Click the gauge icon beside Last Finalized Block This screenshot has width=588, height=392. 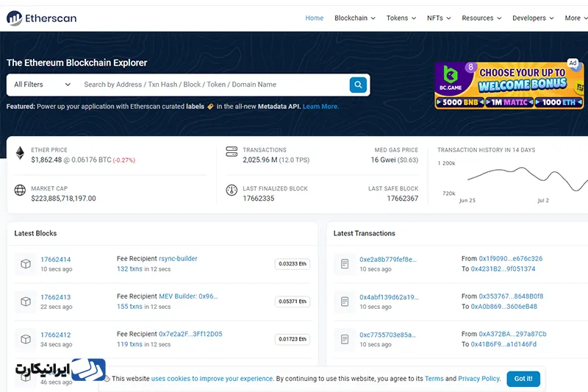pyautogui.click(x=232, y=190)
